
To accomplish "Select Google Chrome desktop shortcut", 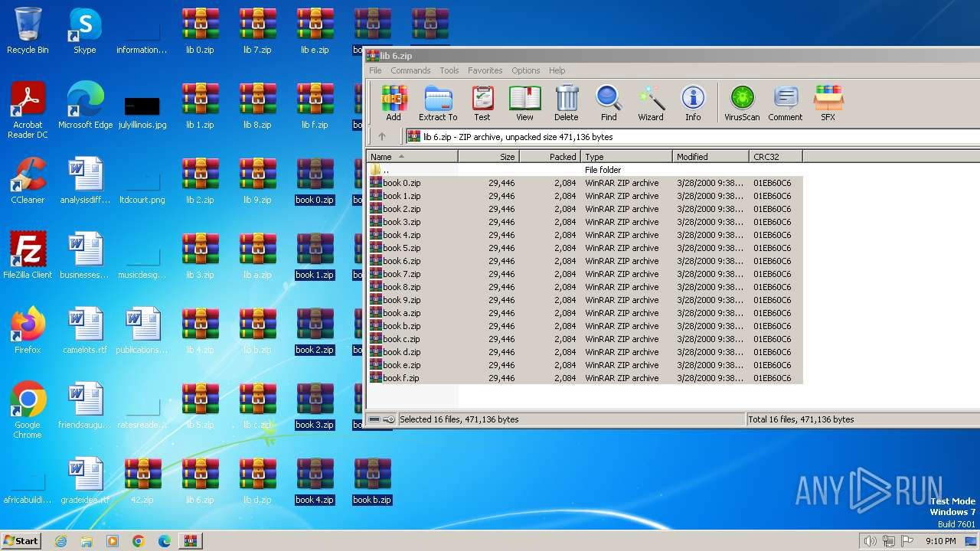I will tap(28, 411).
